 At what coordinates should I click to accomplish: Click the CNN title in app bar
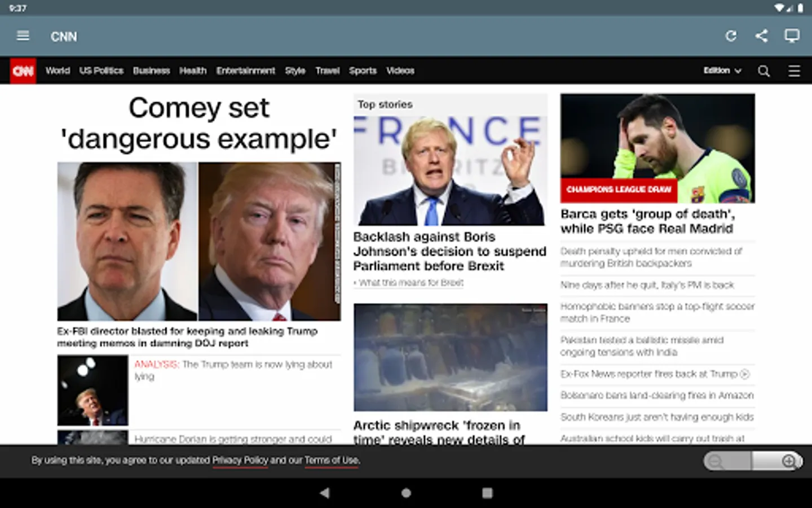[64, 37]
